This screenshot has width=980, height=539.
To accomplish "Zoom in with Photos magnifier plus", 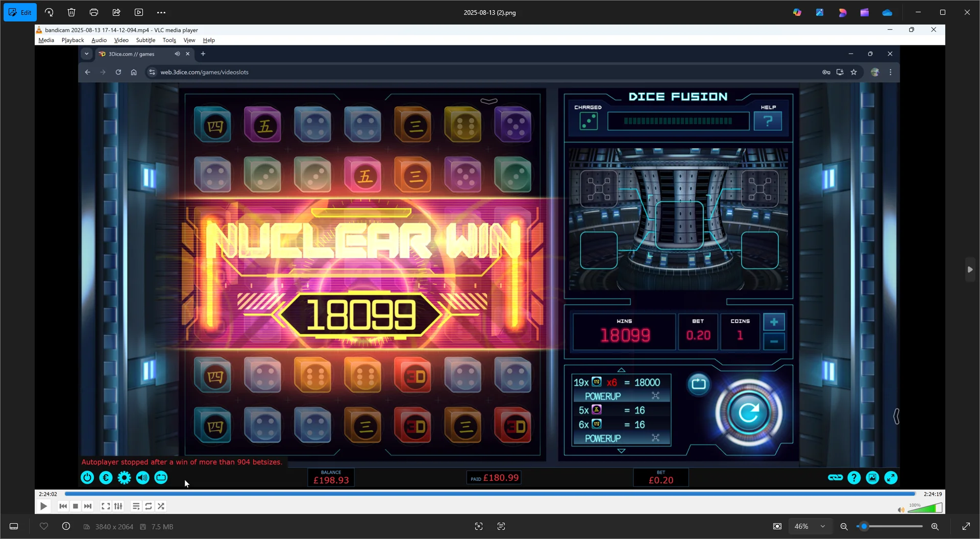I will [935, 526].
